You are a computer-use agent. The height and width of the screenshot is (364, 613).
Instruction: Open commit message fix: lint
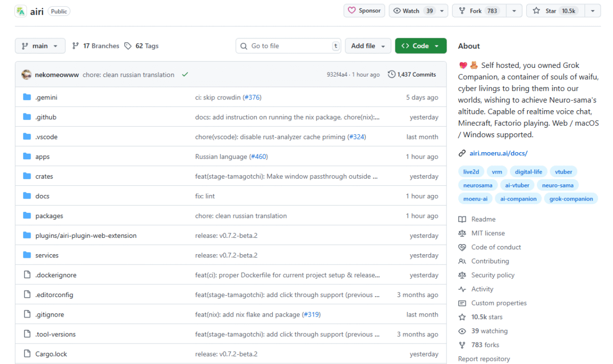205,196
